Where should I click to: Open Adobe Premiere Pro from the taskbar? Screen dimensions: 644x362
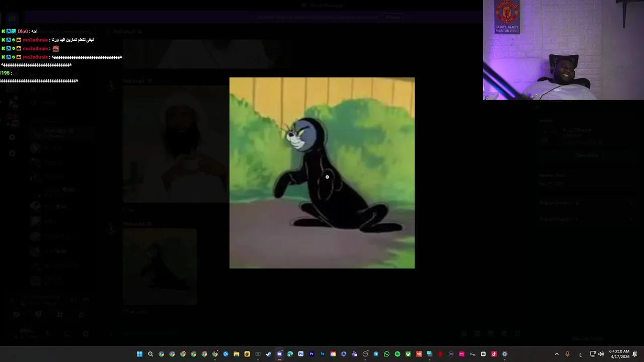point(311,354)
